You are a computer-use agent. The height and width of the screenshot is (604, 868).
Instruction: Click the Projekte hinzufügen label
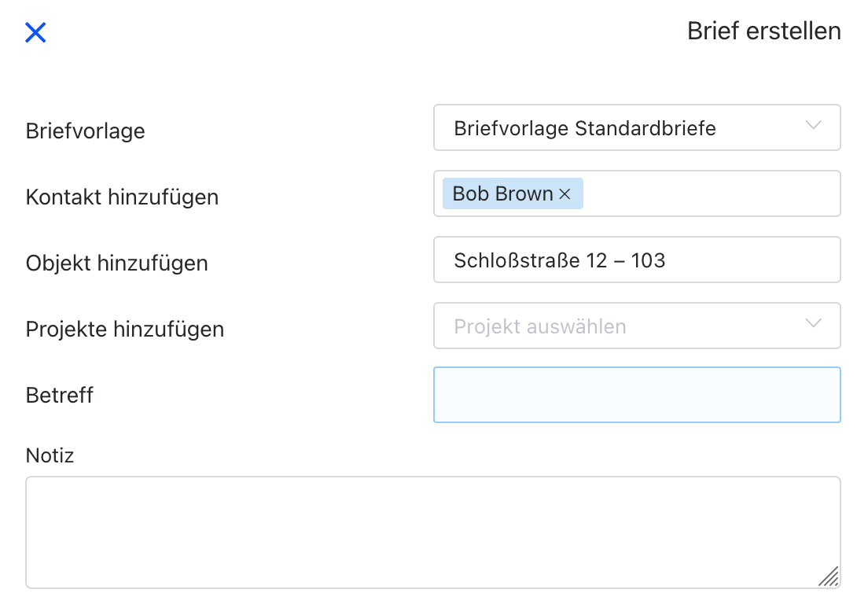pyautogui.click(x=125, y=329)
